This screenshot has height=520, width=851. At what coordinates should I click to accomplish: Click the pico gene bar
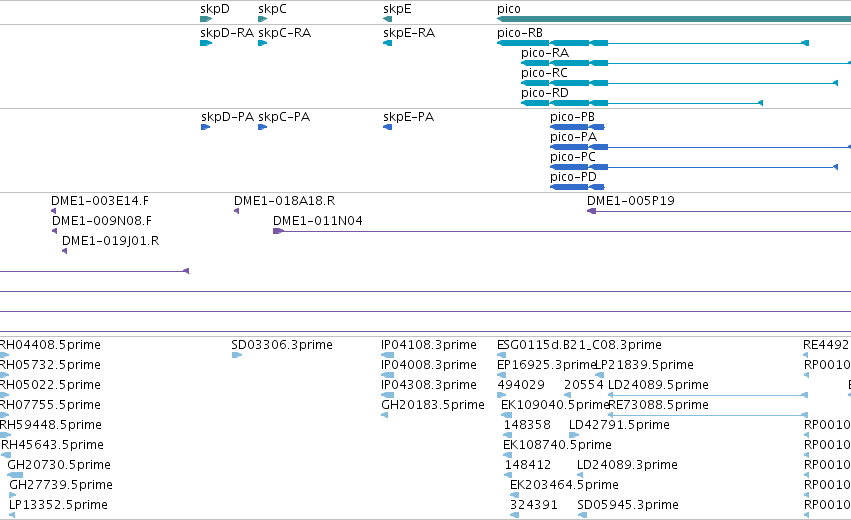pyautogui.click(x=674, y=19)
